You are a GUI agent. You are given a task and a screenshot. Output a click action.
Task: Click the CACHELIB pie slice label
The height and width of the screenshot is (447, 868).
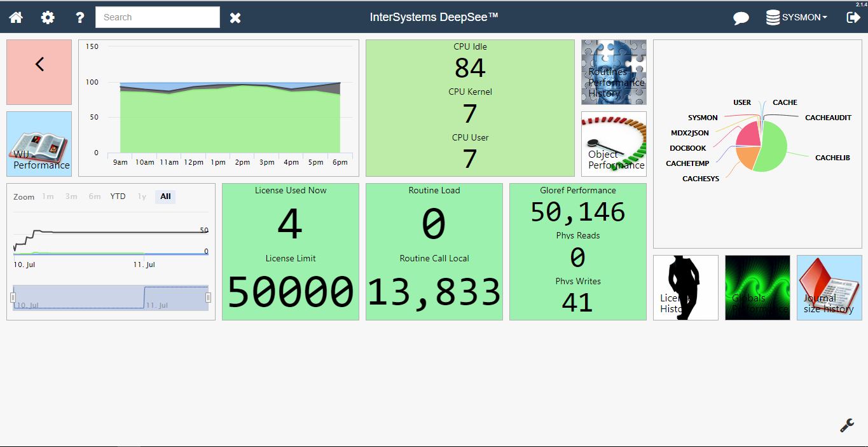(x=832, y=158)
